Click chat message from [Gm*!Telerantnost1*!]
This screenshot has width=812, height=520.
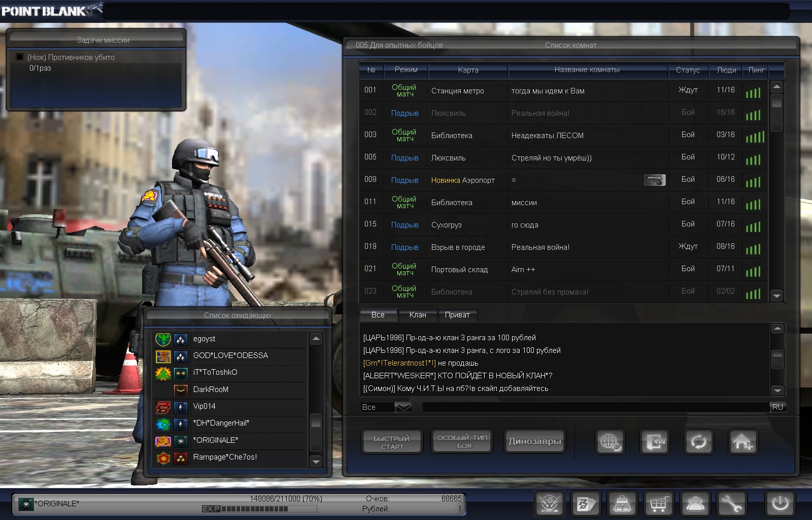421,363
